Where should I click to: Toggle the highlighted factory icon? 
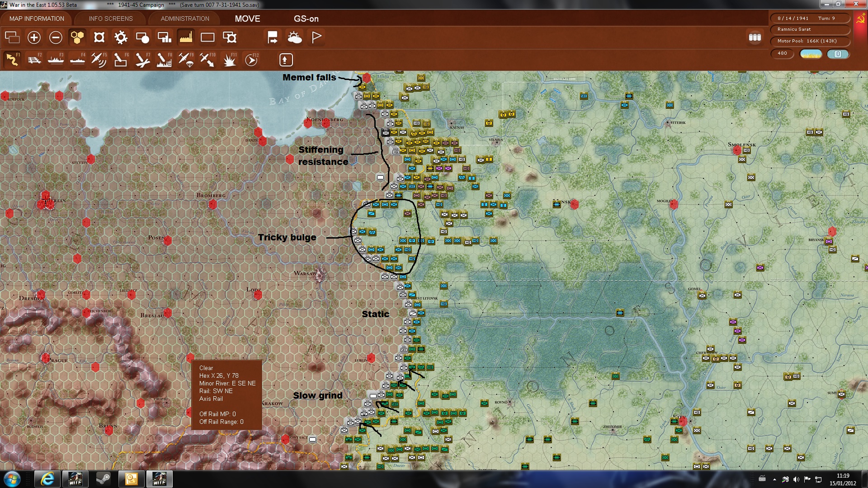pos(186,38)
